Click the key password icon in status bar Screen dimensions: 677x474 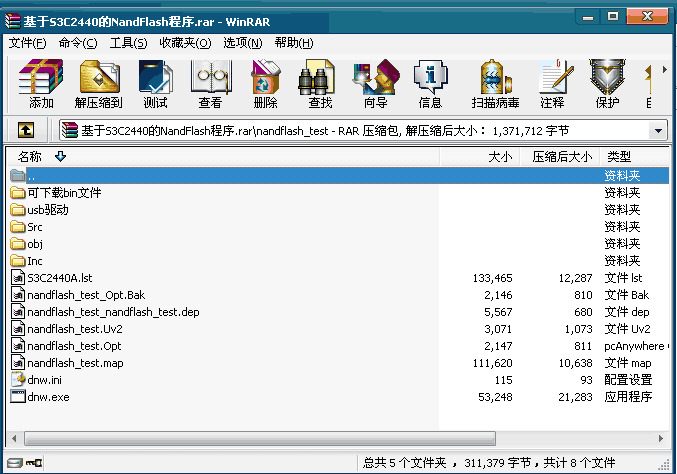coord(34,463)
